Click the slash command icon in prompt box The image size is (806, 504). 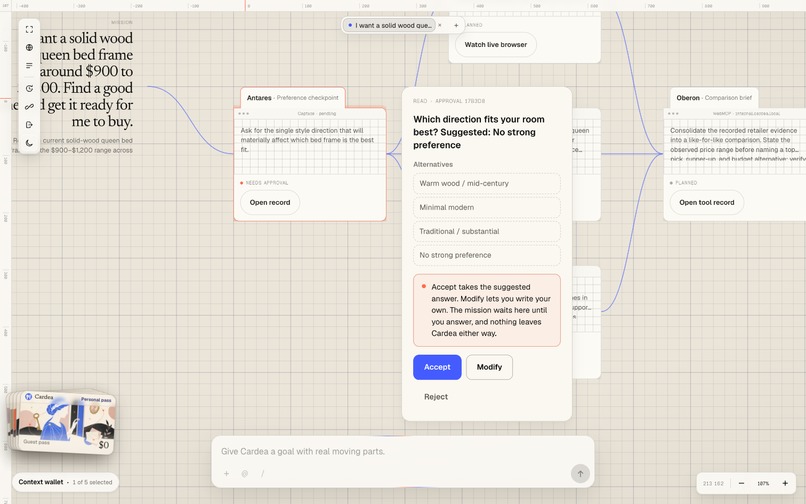click(262, 474)
